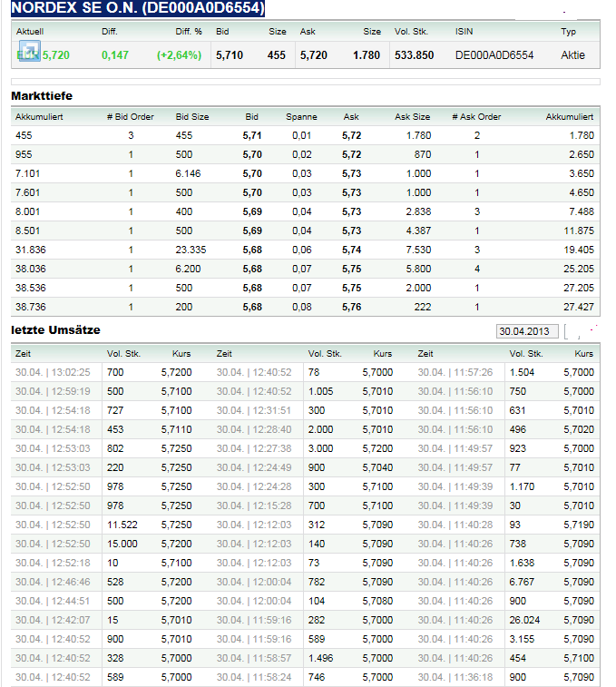The height and width of the screenshot is (687, 616).
Task: Click the Typ value Aktie
Action: pos(572,55)
